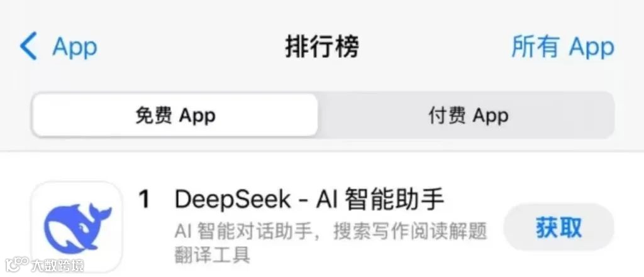Open the 所有 App filter
The width and height of the screenshot is (644, 277).
click(x=563, y=47)
